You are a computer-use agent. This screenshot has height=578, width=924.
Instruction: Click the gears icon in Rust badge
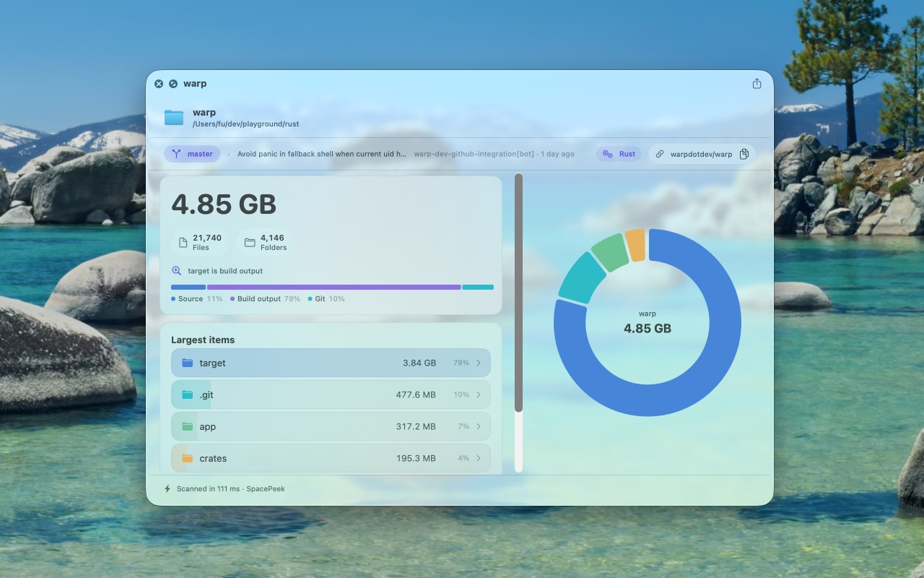pos(608,154)
